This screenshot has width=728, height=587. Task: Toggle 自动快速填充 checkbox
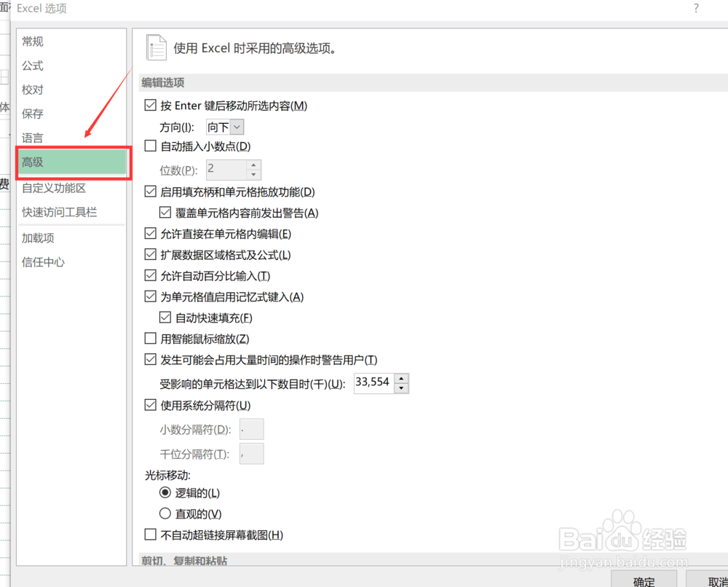point(165,318)
